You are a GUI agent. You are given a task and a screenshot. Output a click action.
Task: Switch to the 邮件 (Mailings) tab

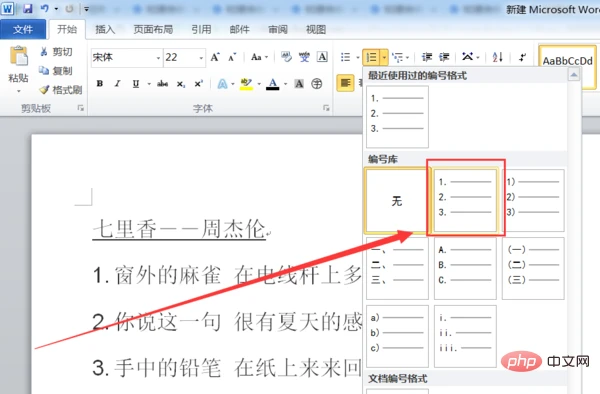click(240, 29)
